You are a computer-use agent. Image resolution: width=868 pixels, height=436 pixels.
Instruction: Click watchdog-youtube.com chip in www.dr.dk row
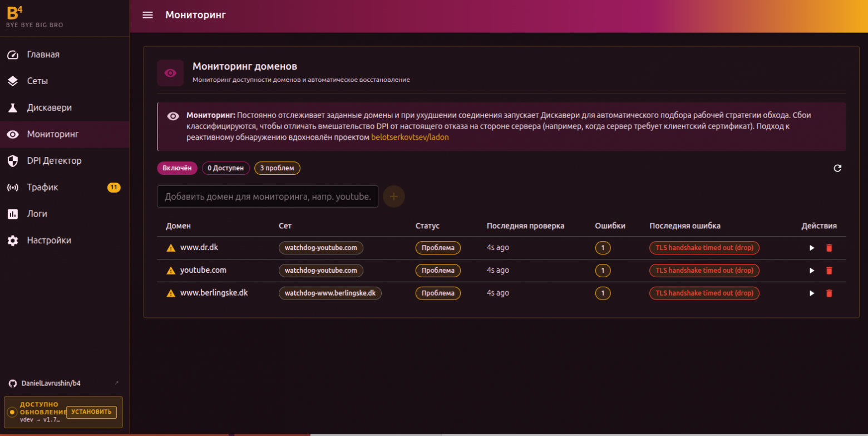pyautogui.click(x=321, y=248)
